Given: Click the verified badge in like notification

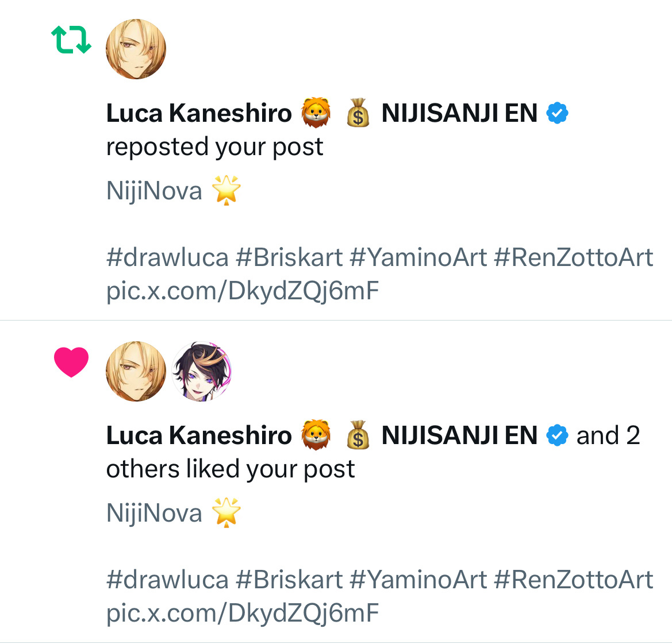Looking at the screenshot, I should tap(557, 435).
